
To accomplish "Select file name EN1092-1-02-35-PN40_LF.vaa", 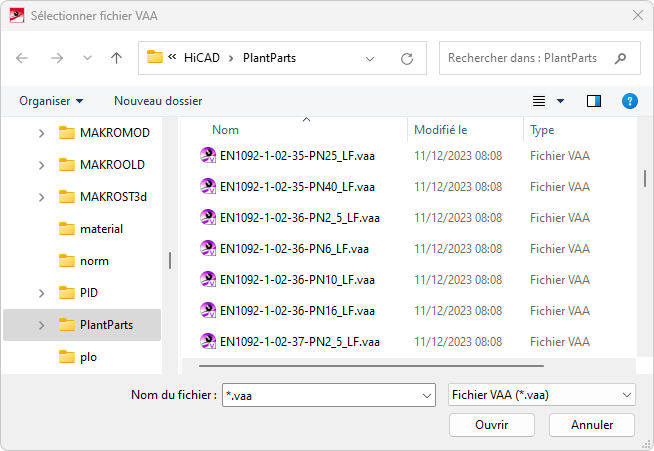I will tap(297, 187).
